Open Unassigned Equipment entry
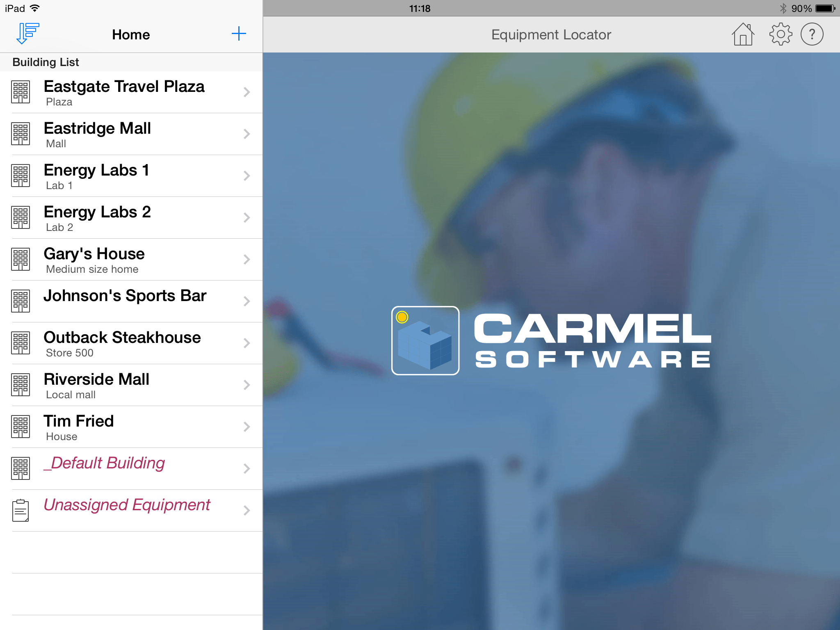 (x=131, y=511)
